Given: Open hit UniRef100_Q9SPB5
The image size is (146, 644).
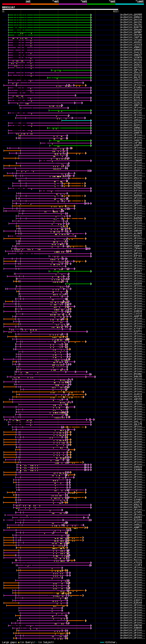Looking at the screenshot, I should (131, 15).
